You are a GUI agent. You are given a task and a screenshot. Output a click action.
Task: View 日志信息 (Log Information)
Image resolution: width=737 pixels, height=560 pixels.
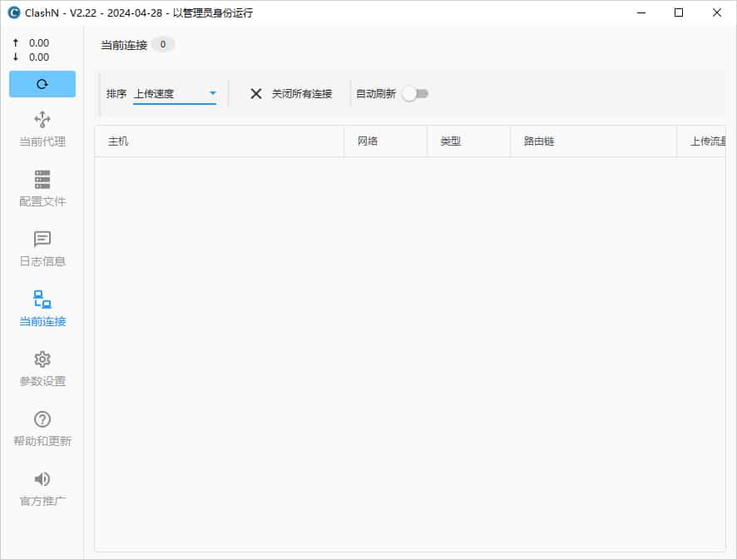(42, 249)
